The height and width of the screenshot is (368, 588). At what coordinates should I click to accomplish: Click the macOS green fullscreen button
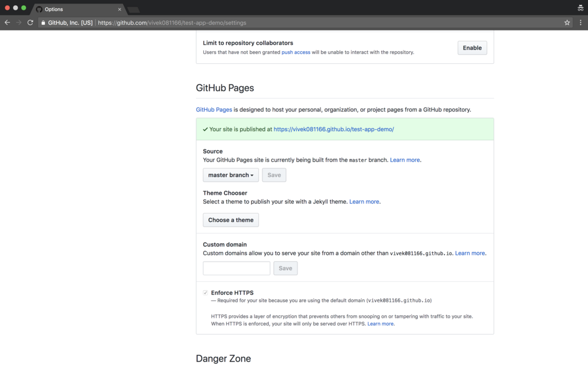[x=24, y=7]
